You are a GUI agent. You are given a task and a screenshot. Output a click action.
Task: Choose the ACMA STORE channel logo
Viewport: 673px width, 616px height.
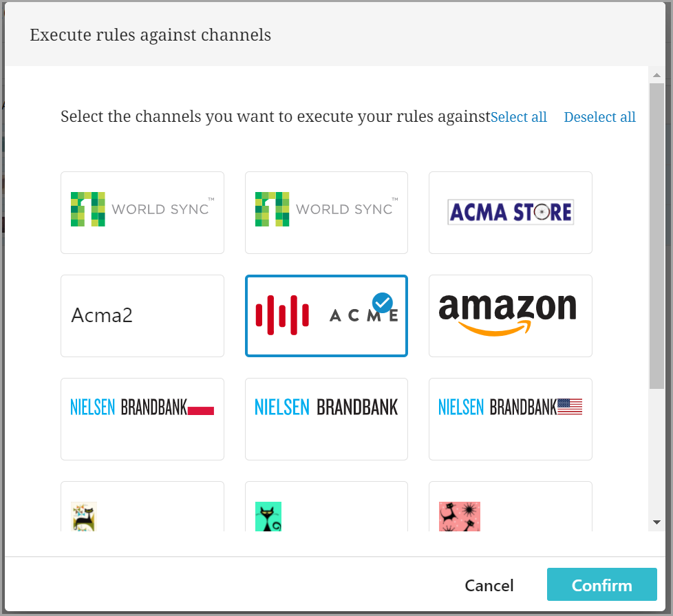[x=510, y=212]
